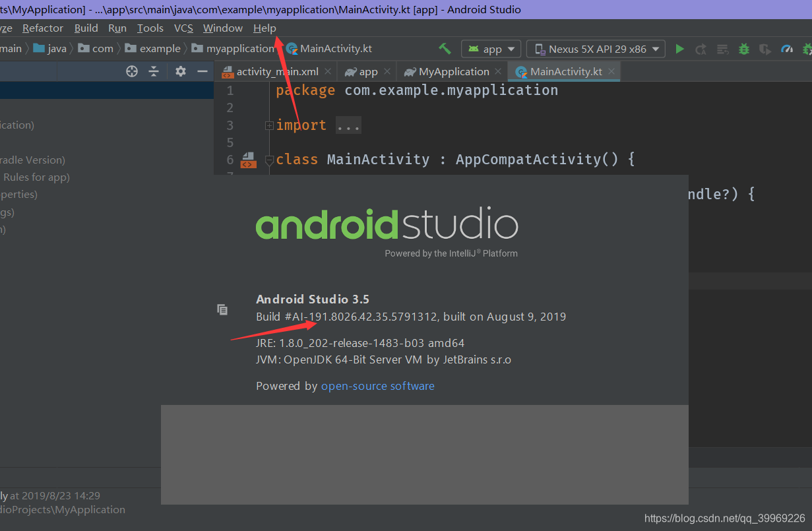The image size is (812, 531).
Task: Hide Project tool window with minus icon
Action: tap(202, 71)
